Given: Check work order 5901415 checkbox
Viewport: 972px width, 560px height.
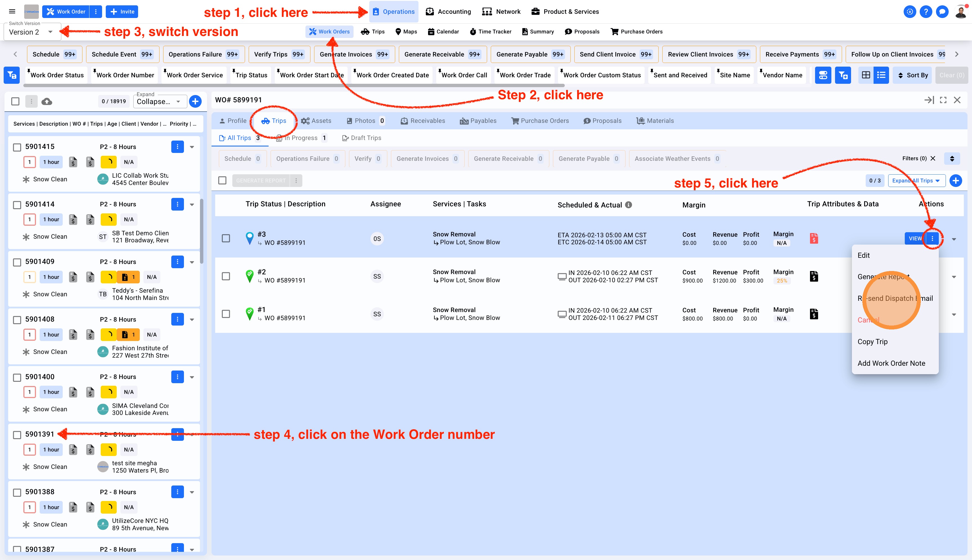Looking at the screenshot, I should 17,147.
